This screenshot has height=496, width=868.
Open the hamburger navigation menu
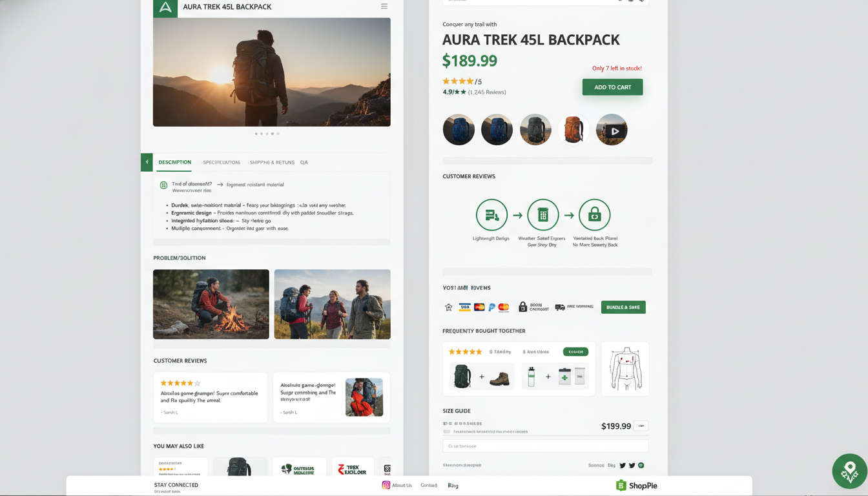[384, 6]
